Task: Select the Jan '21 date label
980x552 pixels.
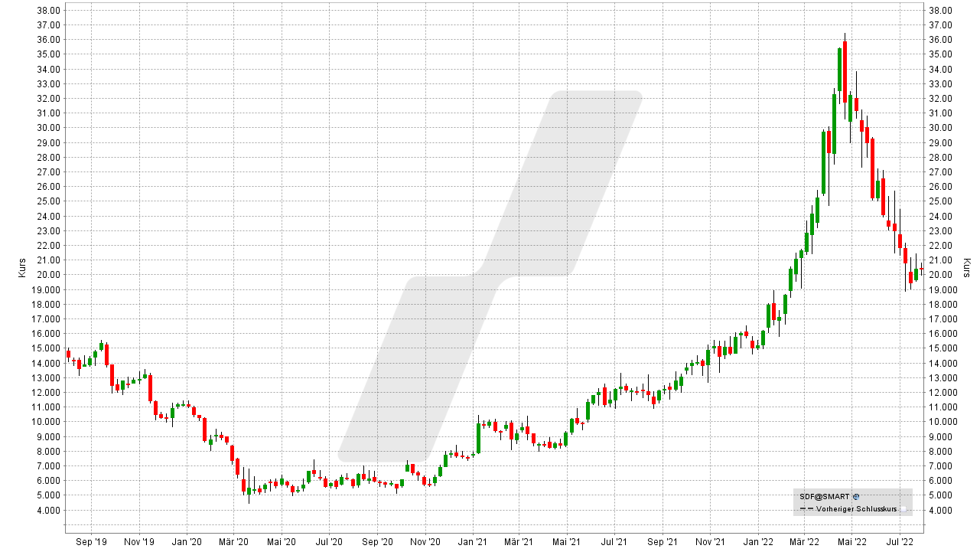Action: pos(473,542)
